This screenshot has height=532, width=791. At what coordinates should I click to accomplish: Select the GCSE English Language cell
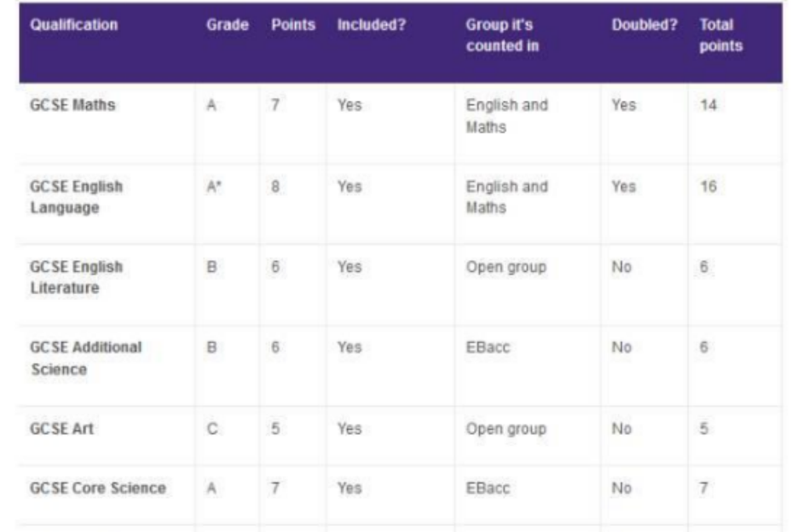coord(76,196)
